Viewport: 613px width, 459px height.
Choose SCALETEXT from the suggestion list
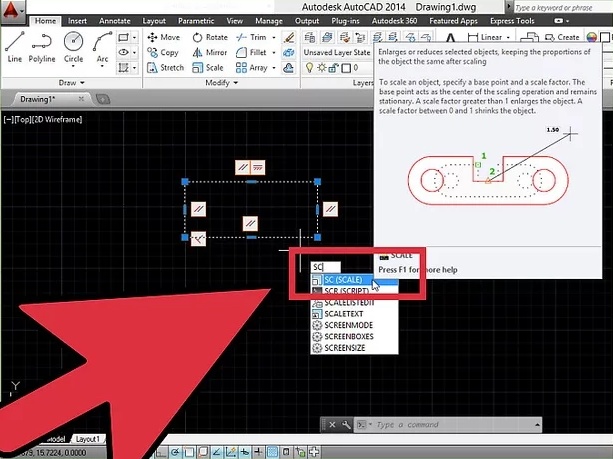click(x=354, y=314)
